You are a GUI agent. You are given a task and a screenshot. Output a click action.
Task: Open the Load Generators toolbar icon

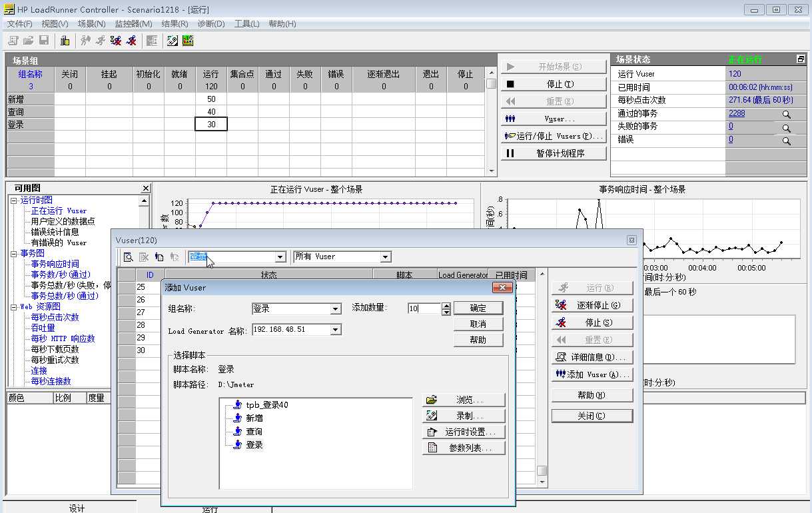click(x=65, y=41)
